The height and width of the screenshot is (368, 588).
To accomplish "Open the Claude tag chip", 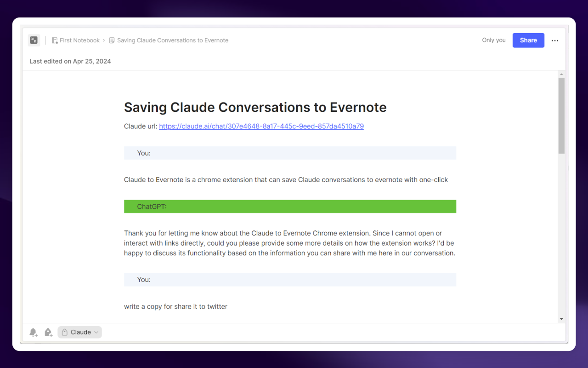I will pos(80,332).
